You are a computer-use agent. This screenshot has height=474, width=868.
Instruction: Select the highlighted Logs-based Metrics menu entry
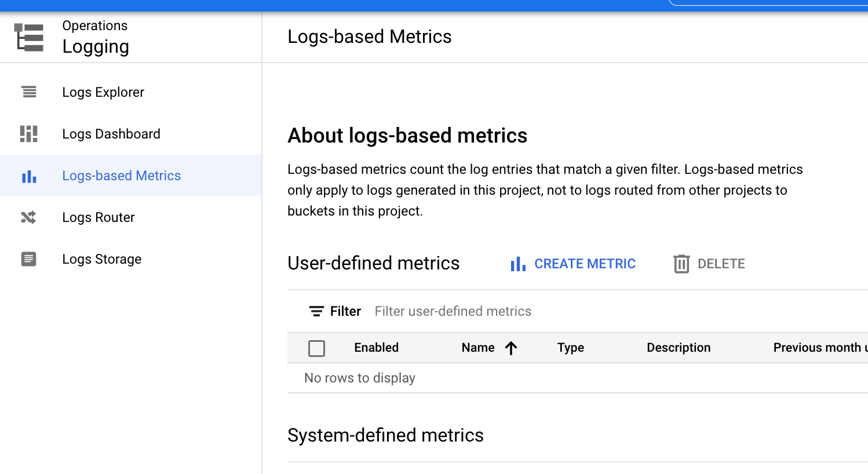tap(122, 176)
